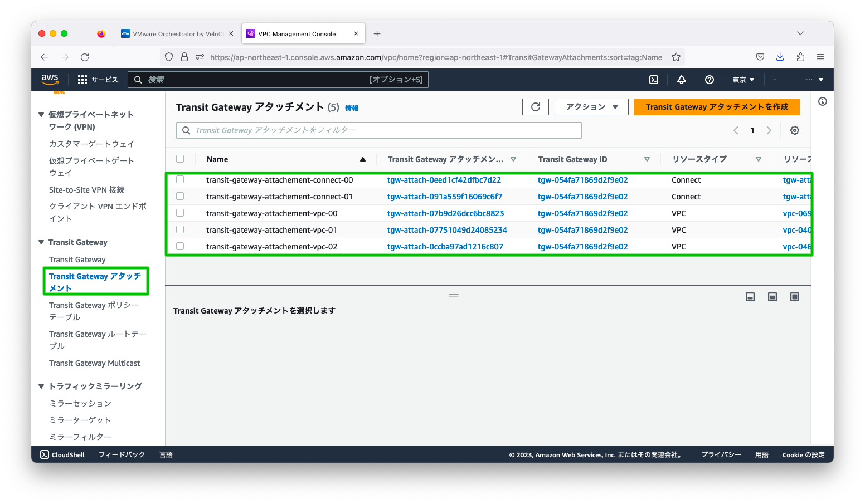Reload the page in browser toolbar
Screen dimensions: 865x504
click(x=85, y=57)
